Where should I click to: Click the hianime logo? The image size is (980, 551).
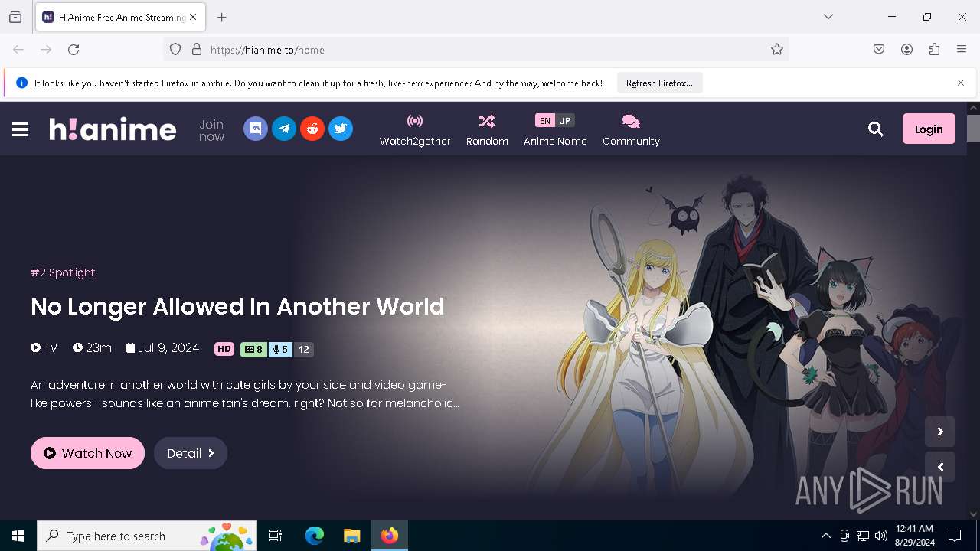[x=113, y=129]
